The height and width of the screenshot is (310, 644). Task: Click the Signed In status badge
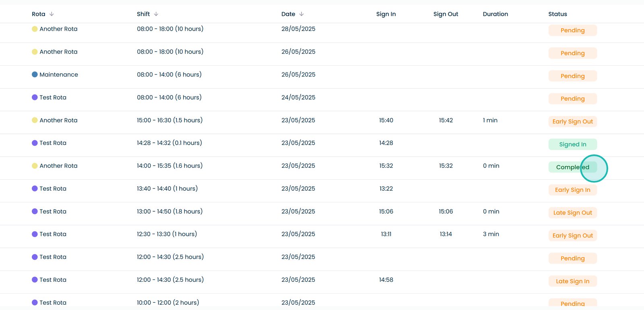(572, 144)
